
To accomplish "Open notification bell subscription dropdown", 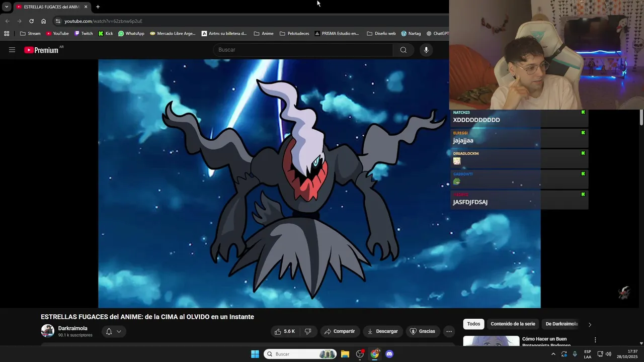I will point(114,331).
